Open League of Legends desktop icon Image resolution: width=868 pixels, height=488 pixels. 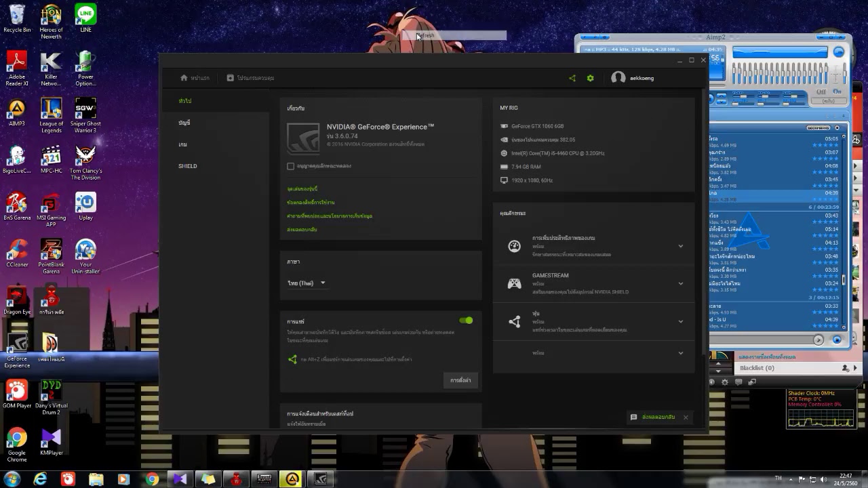[51, 115]
